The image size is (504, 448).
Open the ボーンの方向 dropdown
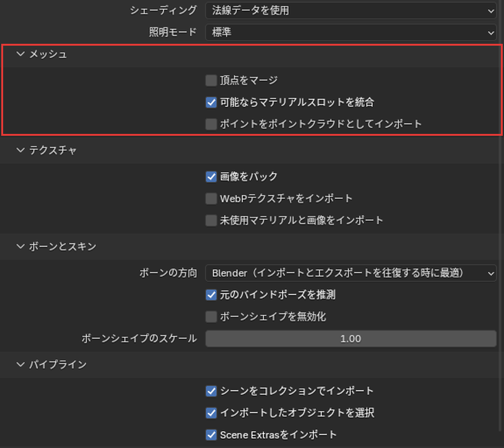click(351, 273)
